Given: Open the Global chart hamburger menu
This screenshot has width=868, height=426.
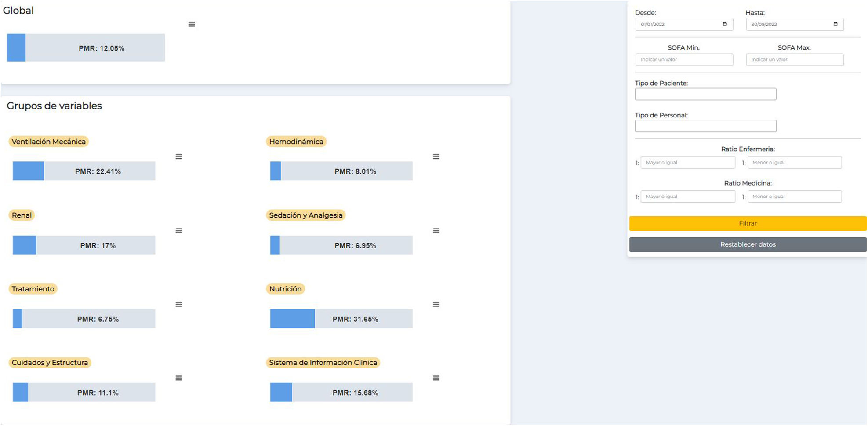Looking at the screenshot, I should coord(192,24).
